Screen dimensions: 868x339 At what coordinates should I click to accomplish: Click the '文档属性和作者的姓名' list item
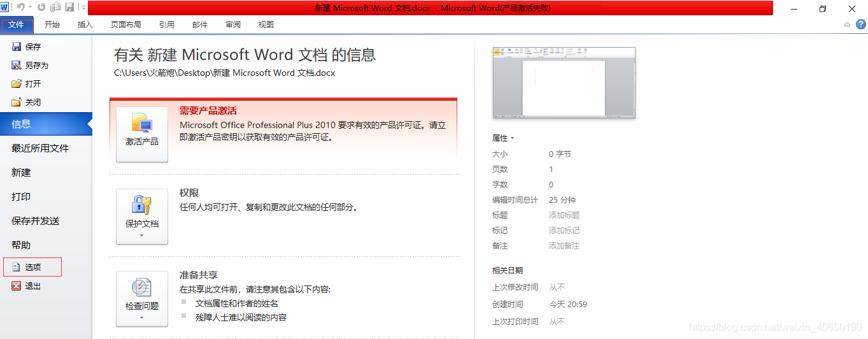coord(237,303)
